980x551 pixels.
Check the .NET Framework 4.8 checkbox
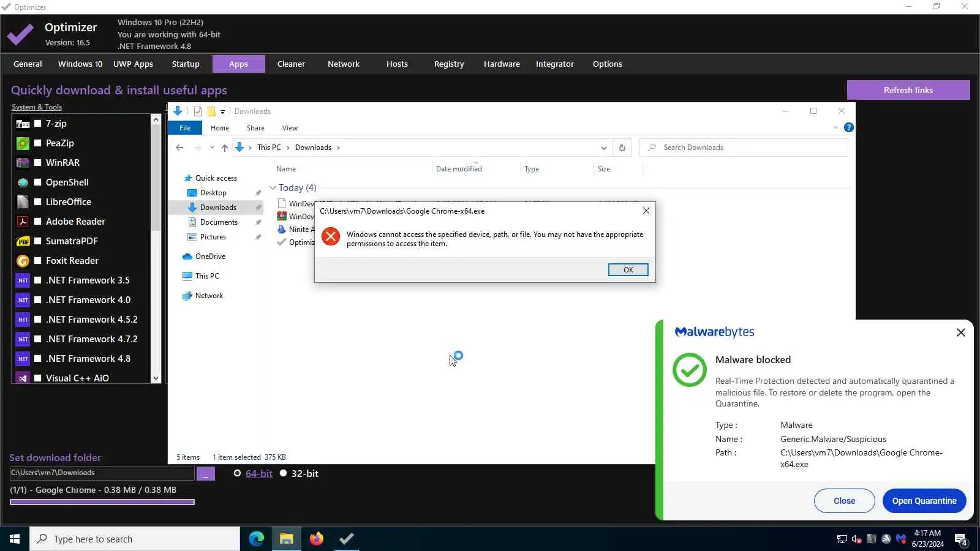[x=38, y=359]
